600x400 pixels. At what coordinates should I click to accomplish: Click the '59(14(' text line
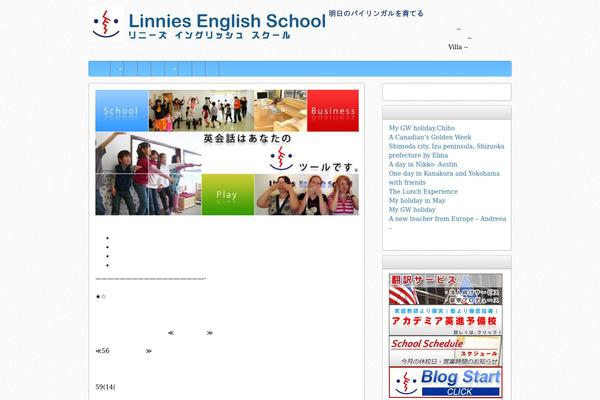click(x=106, y=387)
